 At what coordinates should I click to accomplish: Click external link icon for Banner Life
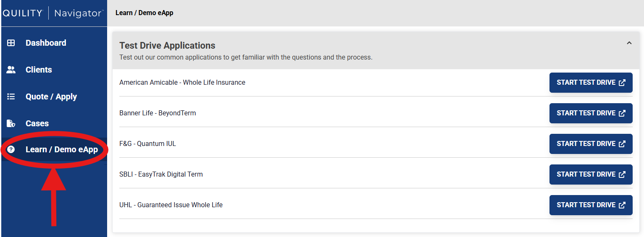(622, 113)
